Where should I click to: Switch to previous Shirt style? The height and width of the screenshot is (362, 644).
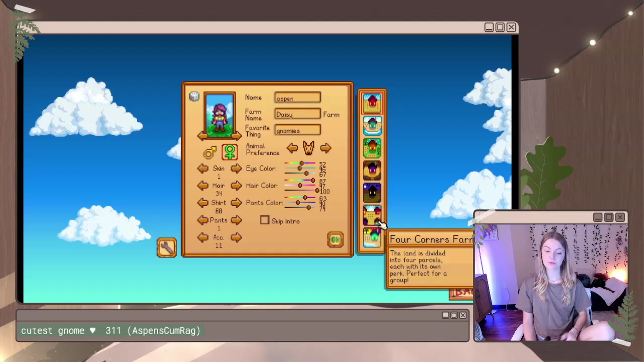coord(203,203)
